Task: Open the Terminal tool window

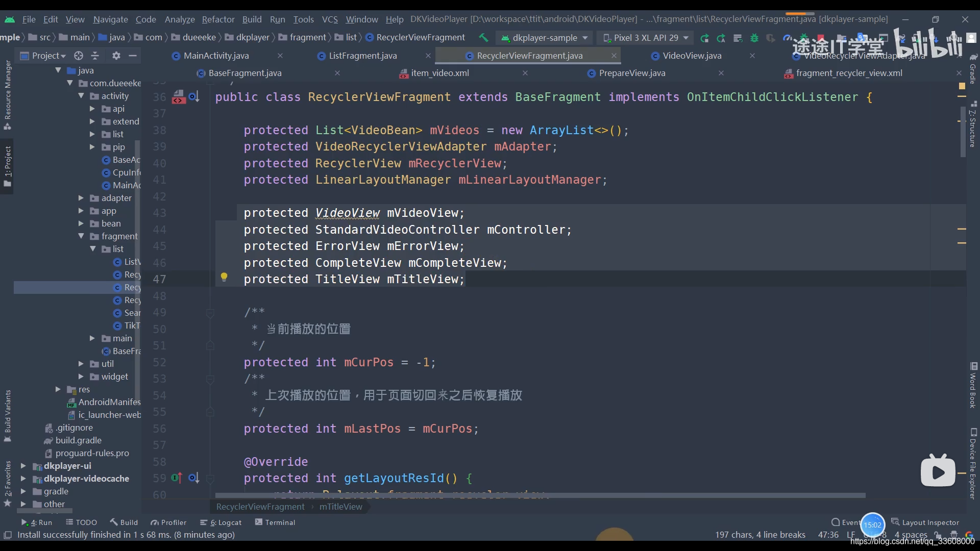Action: point(275,522)
